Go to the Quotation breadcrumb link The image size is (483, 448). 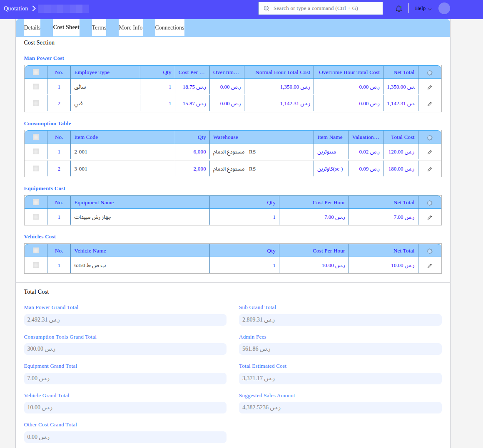click(x=16, y=9)
